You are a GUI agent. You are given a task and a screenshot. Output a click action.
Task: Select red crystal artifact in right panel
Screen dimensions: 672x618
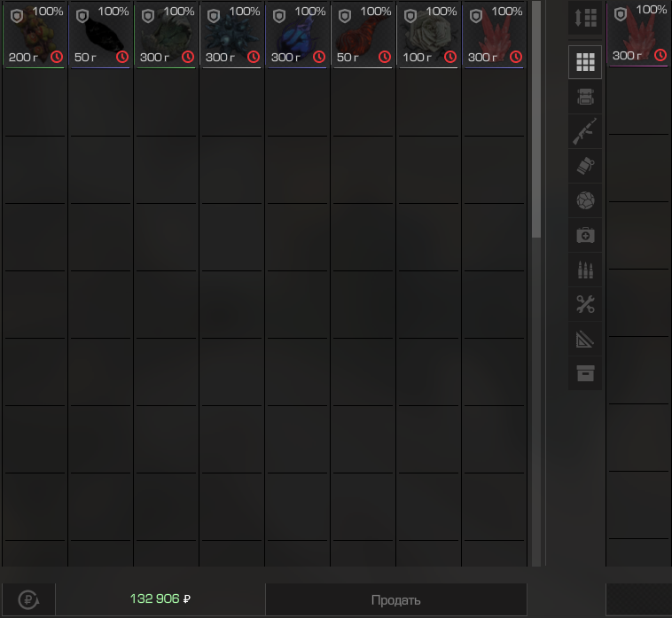638,34
